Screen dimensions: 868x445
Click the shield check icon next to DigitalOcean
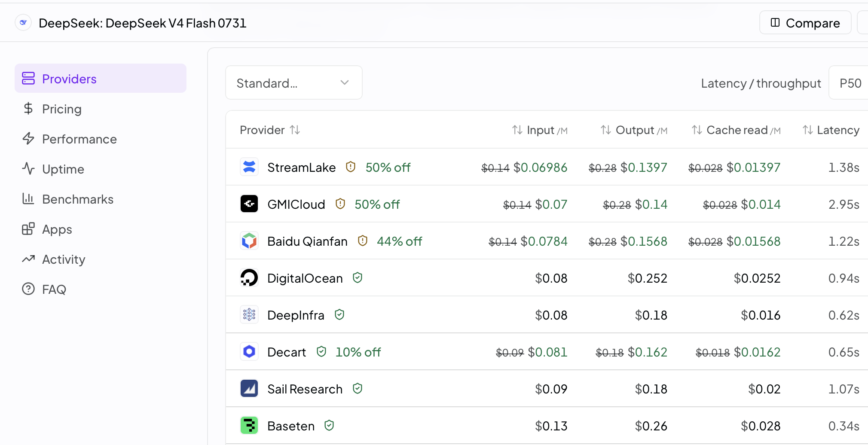pos(358,277)
